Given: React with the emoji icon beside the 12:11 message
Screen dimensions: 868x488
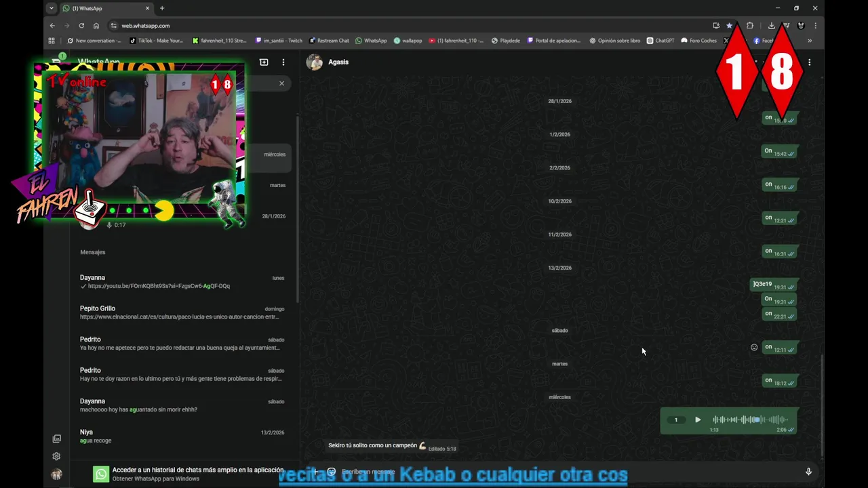Looking at the screenshot, I should [x=754, y=347].
